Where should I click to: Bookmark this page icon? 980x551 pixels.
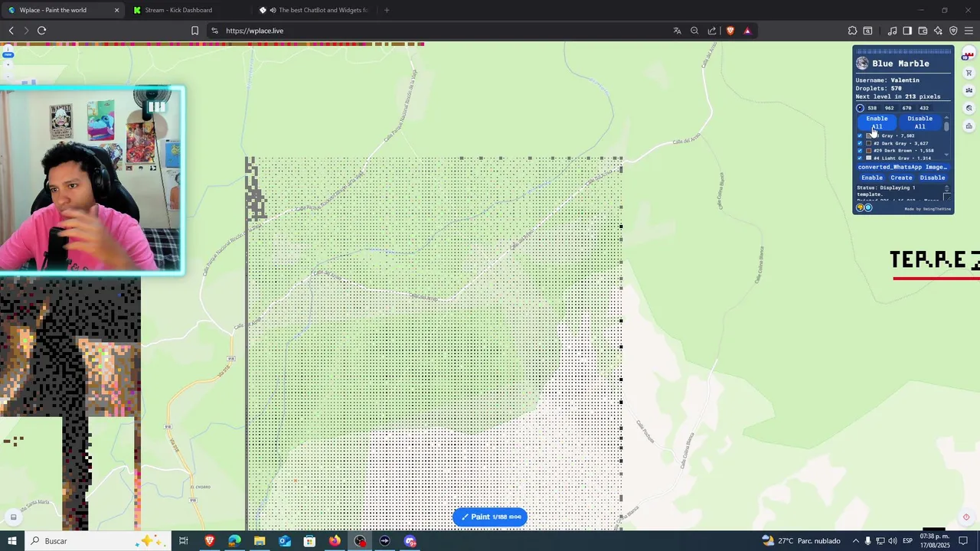point(194,31)
